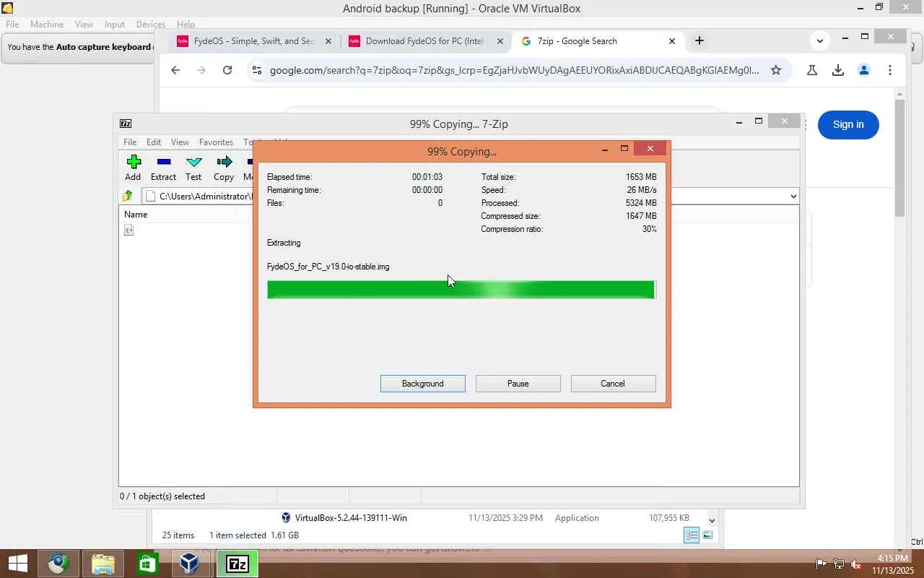Screen dimensions: 924x578
Task: Open the VirtualBox Input menu
Action: (x=115, y=25)
